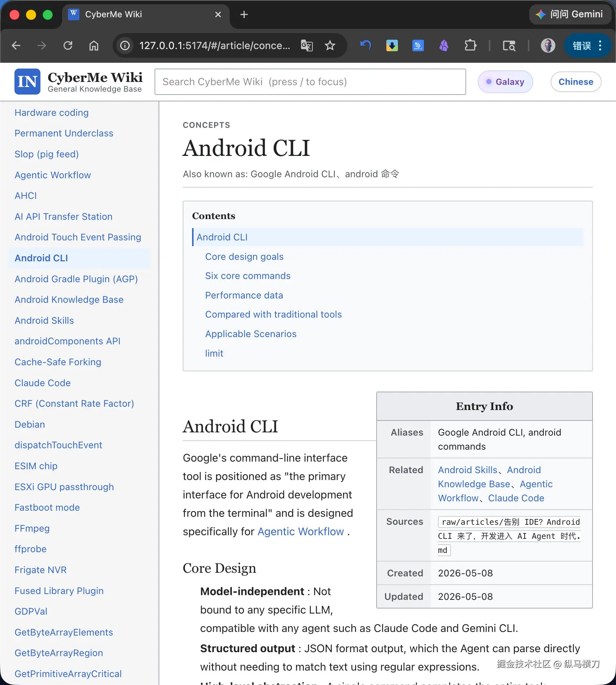Open ESIM chip article
This screenshot has width=616, height=685.
click(36, 466)
